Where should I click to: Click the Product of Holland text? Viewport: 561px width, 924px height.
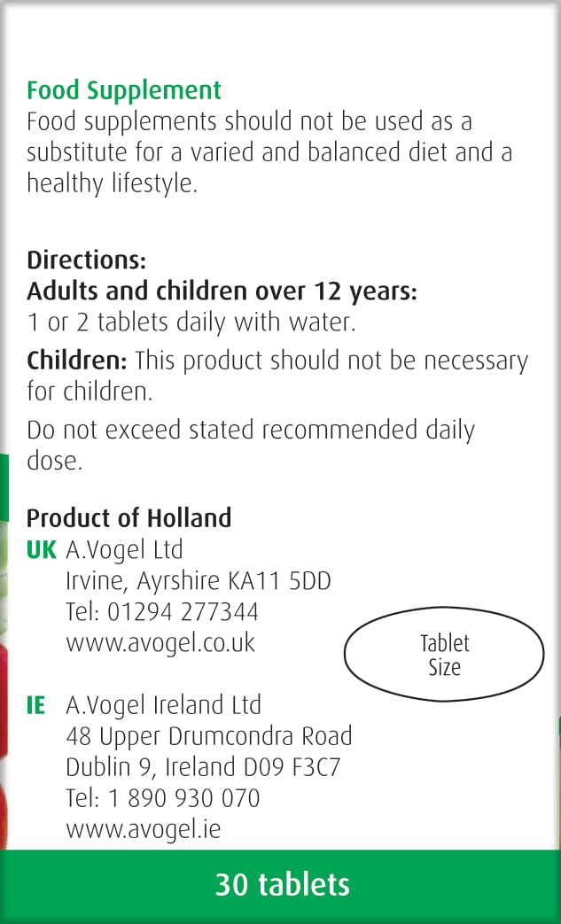click(129, 518)
